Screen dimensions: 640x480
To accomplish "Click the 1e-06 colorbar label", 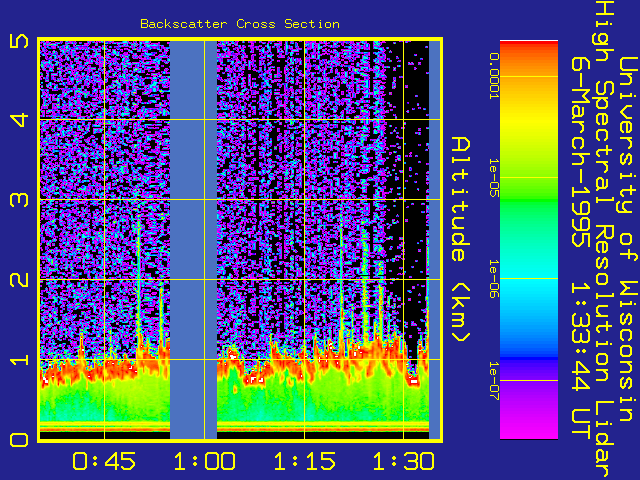I will 494,279.
